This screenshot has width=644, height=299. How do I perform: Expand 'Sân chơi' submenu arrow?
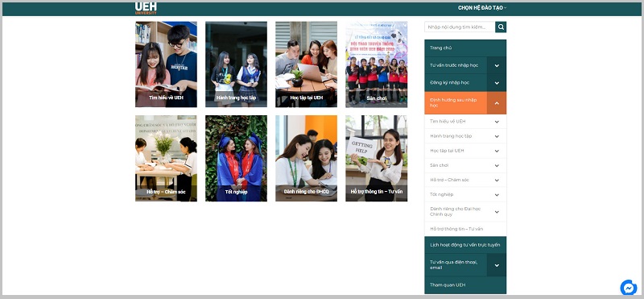(x=497, y=165)
